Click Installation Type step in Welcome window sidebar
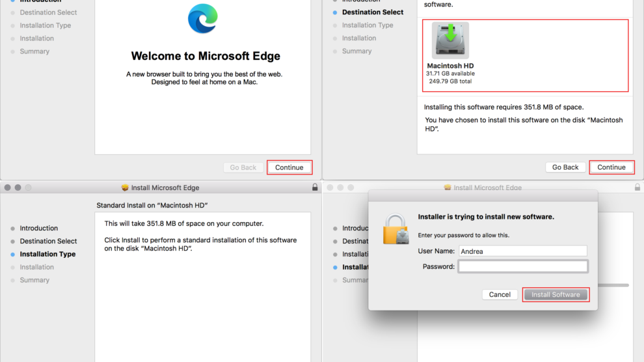 click(x=45, y=25)
